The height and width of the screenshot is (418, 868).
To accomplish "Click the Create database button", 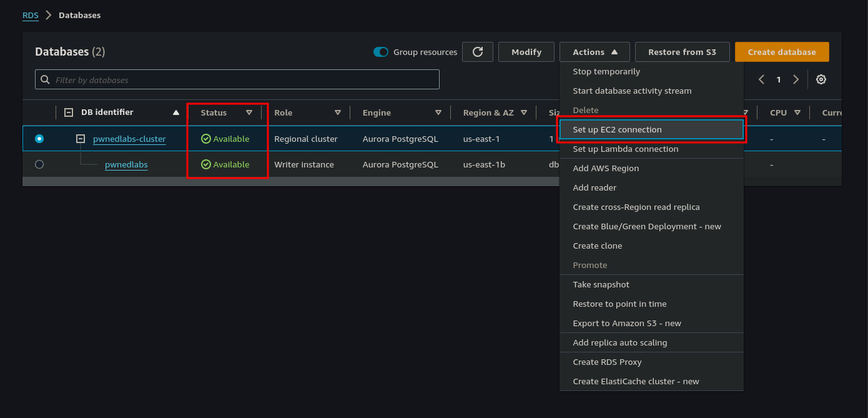I will point(781,52).
